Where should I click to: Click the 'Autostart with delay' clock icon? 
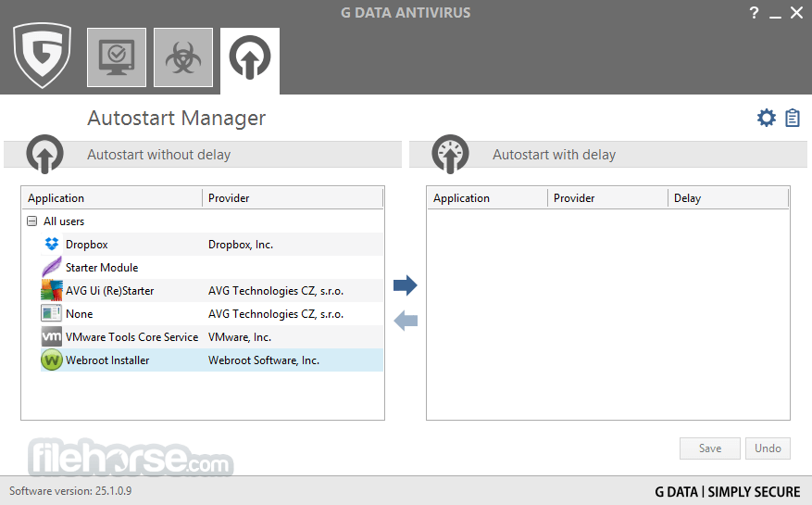(x=451, y=154)
